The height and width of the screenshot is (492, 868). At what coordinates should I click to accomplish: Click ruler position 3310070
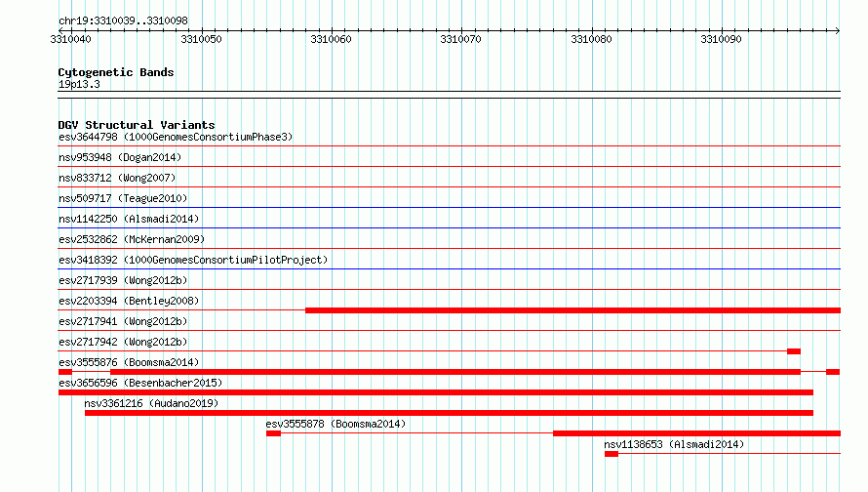point(460,39)
